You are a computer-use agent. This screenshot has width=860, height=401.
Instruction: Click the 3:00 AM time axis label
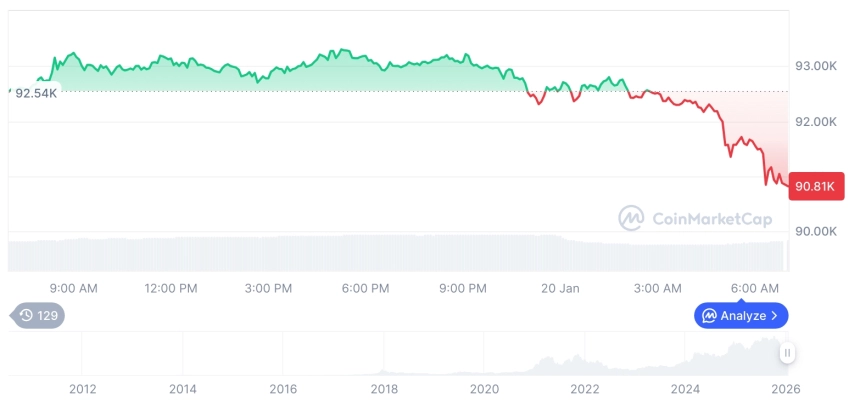[658, 289]
